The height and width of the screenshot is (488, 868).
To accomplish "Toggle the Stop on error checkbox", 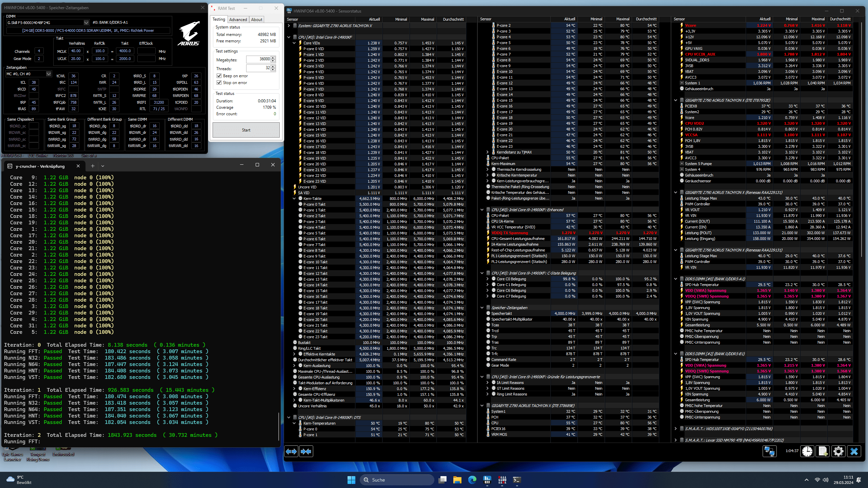I will [219, 83].
